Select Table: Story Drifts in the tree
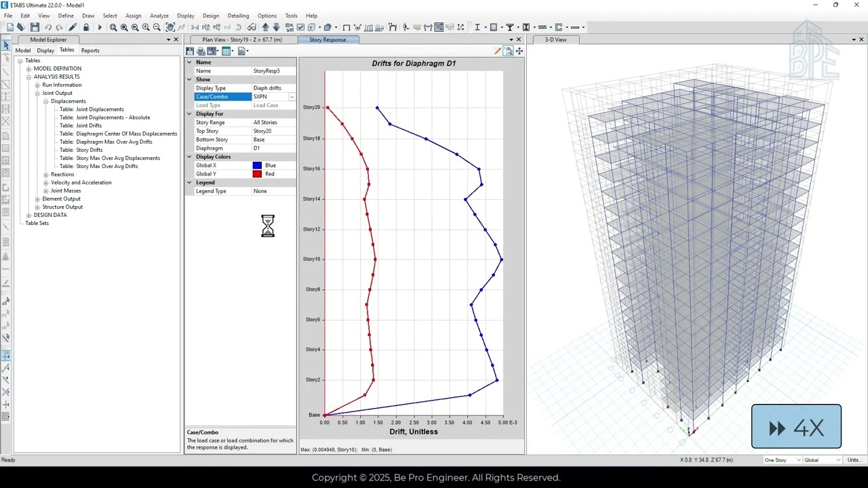 pyautogui.click(x=81, y=150)
